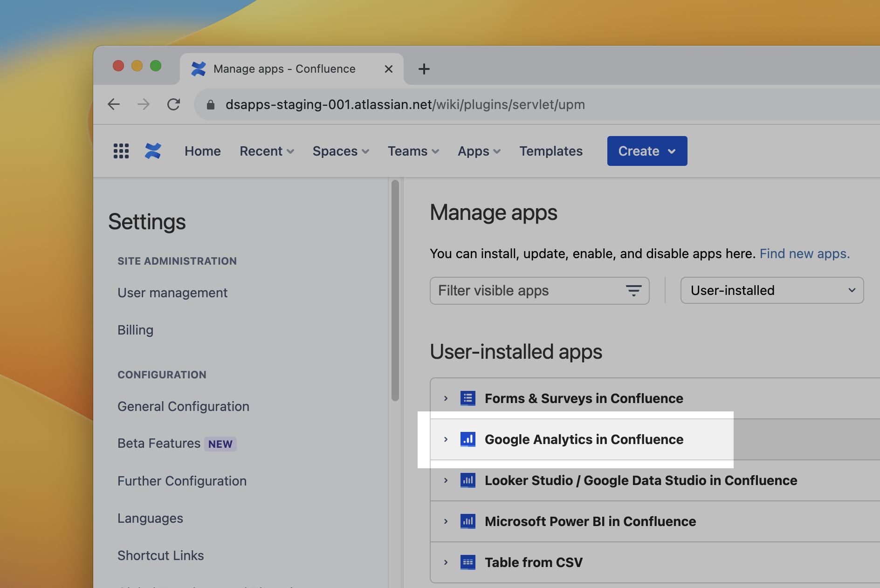Click the Table from CSV app icon
The width and height of the screenshot is (880, 588).
pos(467,562)
